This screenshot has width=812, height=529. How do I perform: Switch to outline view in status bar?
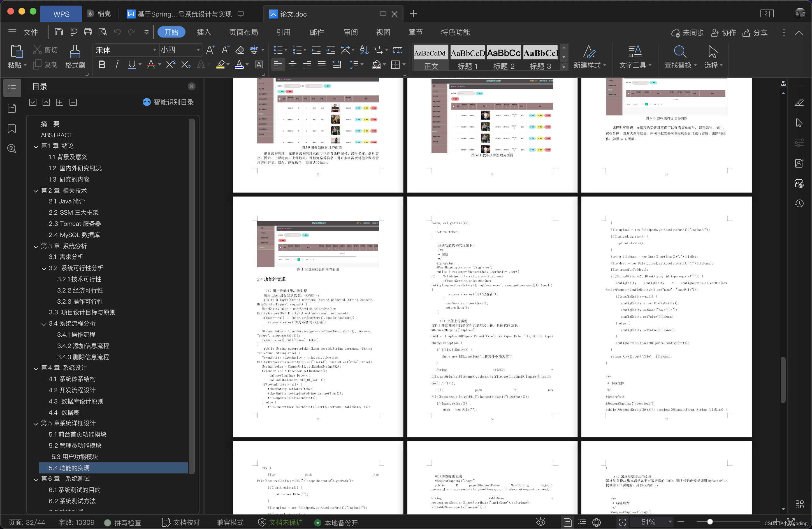click(582, 522)
